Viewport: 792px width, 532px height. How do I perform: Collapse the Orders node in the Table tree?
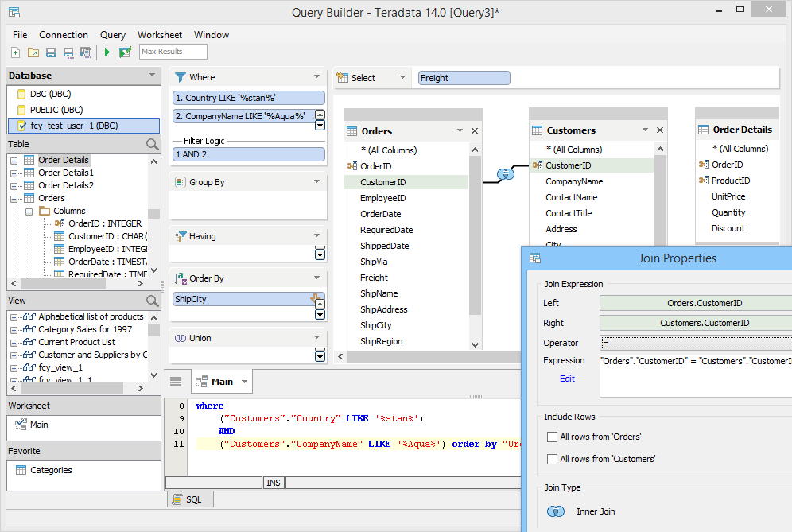point(14,199)
